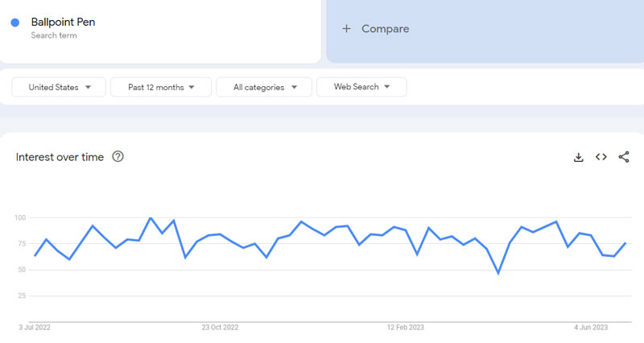
Task: Add a comparison term with Compare
Action: (385, 29)
